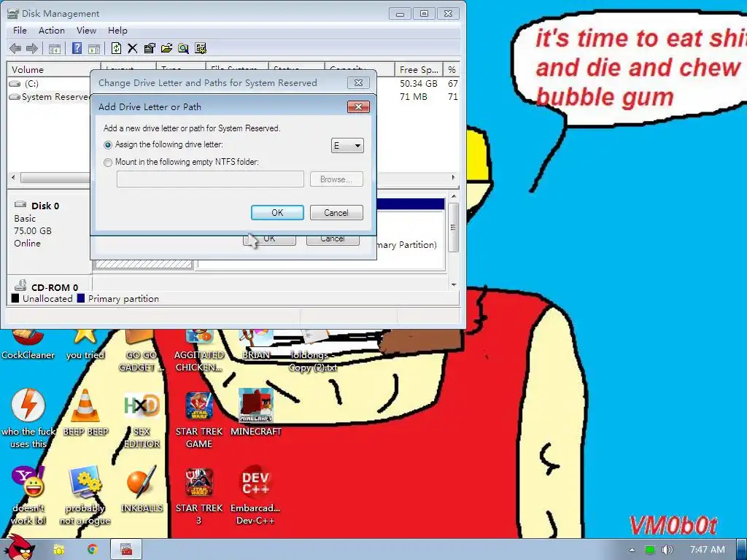Viewport: 747px width, 560px height.
Task: Open the 'you tried' star desktop icon
Action: (85, 345)
